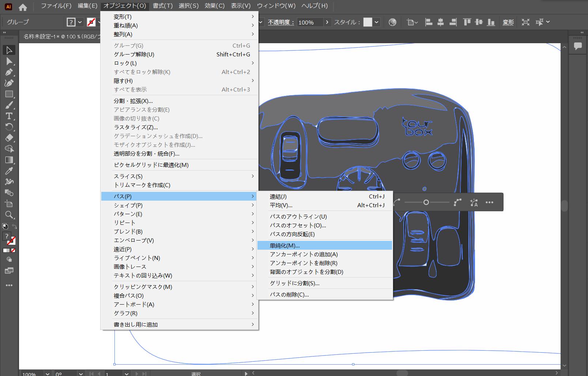Image resolution: width=588 pixels, height=376 pixels.
Task: Select the Eyedropper tool
Action: [9, 171]
